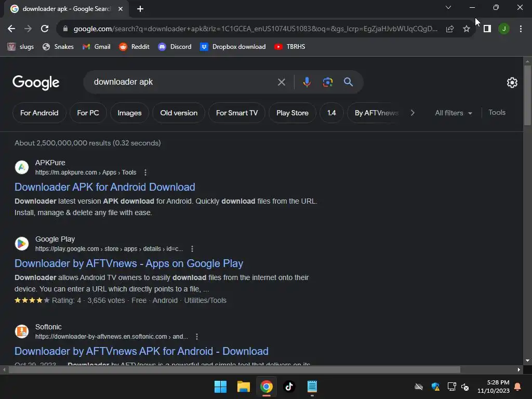Close the downloader apk tab
The image size is (532, 399).
tap(121, 9)
